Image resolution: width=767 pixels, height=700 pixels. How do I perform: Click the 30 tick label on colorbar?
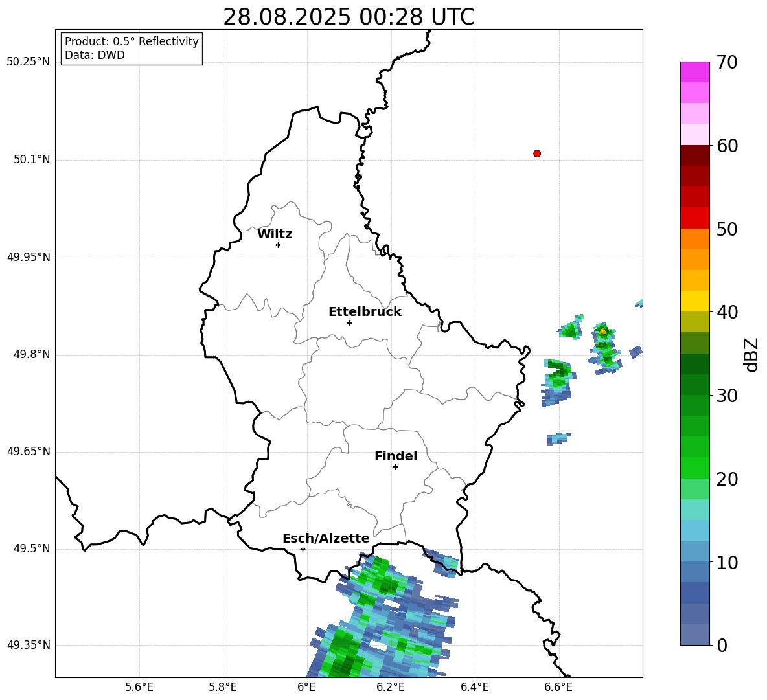point(727,396)
